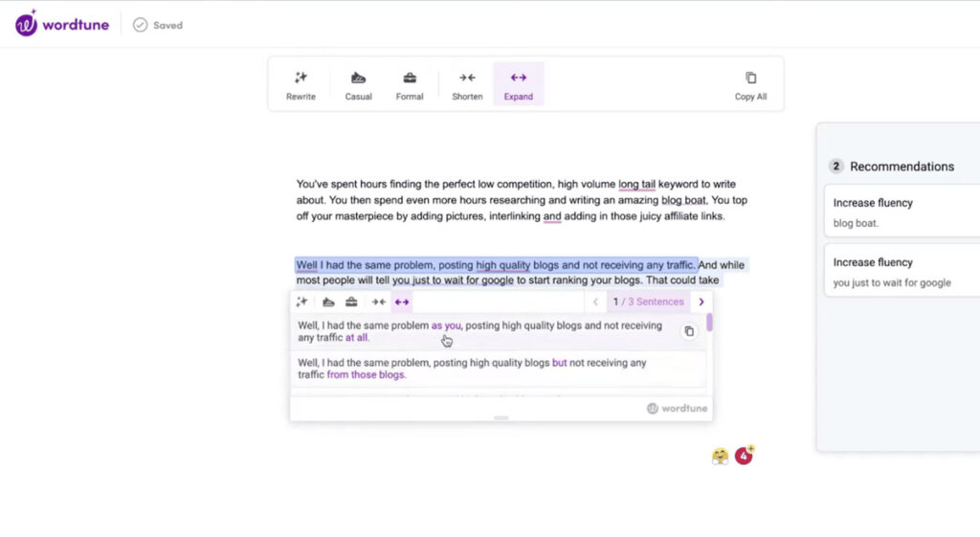This screenshot has height=537, width=980.
Task: Click the popup resize handle at bottom
Action: pos(501,417)
